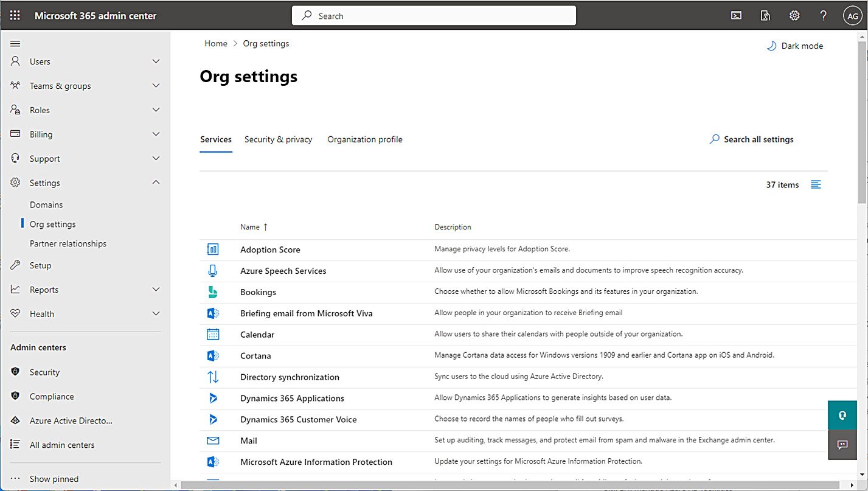Go to Home breadcrumb link
Image resolution: width=868 pixels, height=491 pixels.
click(x=216, y=44)
